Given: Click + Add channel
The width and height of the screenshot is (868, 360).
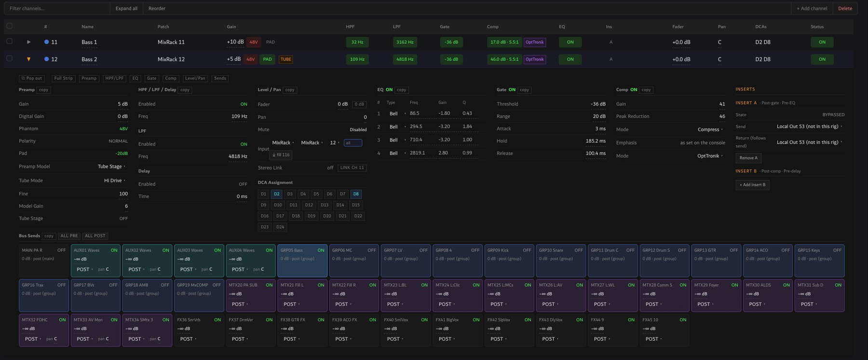Looking at the screenshot, I should tap(812, 8).
